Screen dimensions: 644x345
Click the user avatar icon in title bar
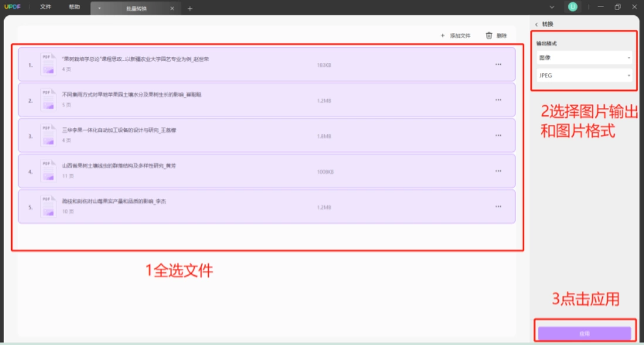point(572,7)
